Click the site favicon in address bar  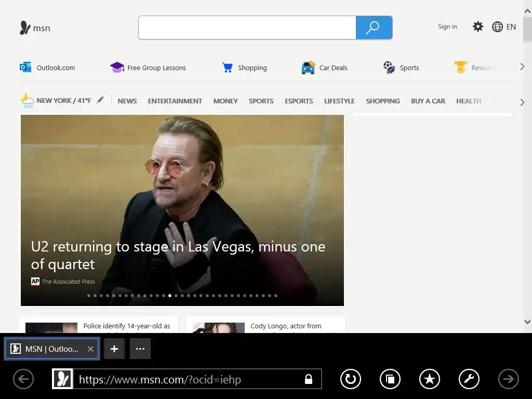coord(62,379)
